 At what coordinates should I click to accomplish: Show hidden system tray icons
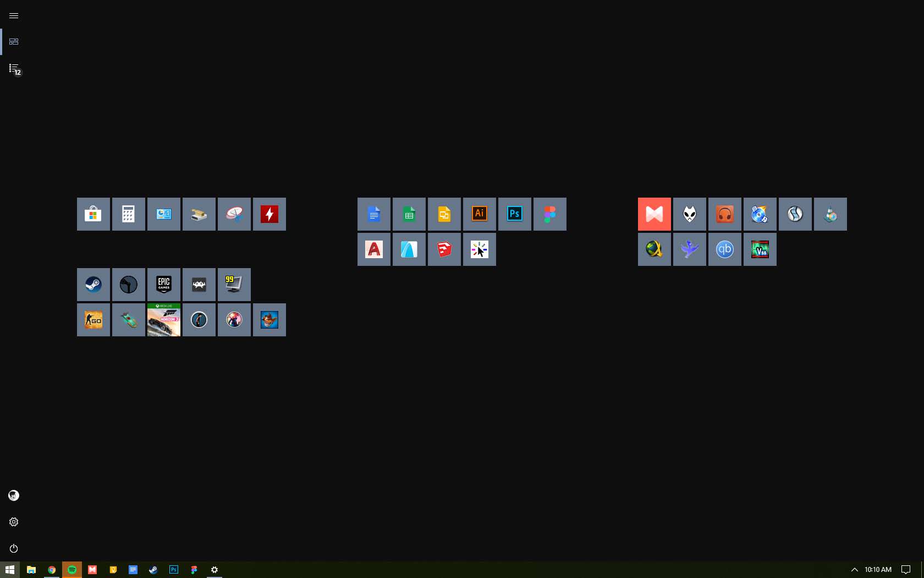tap(854, 570)
